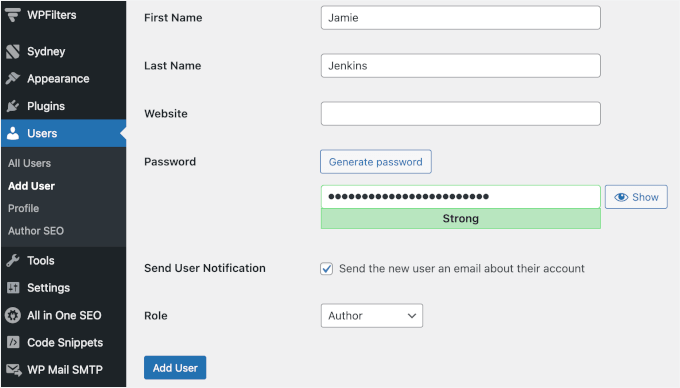
Task: Click the Last Name label
Action: [173, 66]
